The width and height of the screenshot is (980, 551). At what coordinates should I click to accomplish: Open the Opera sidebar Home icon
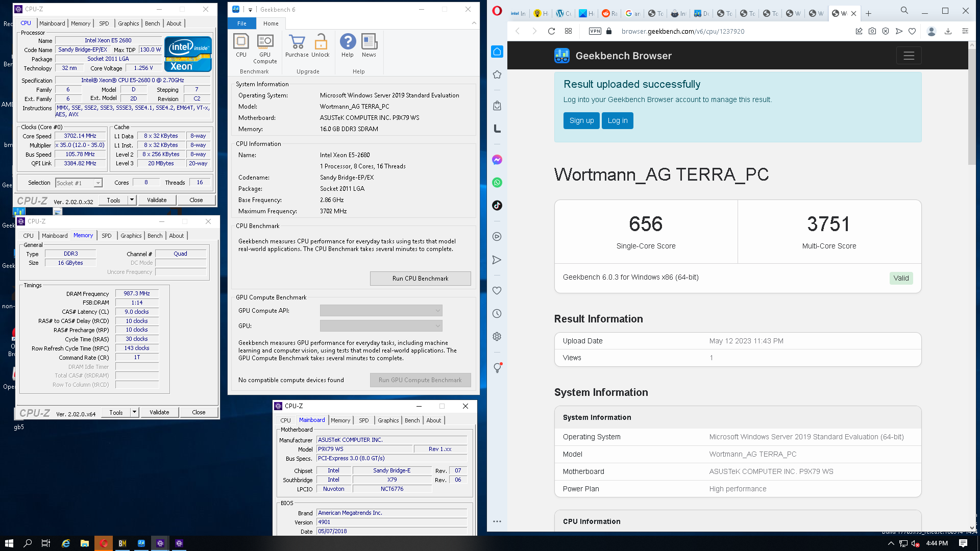(497, 52)
